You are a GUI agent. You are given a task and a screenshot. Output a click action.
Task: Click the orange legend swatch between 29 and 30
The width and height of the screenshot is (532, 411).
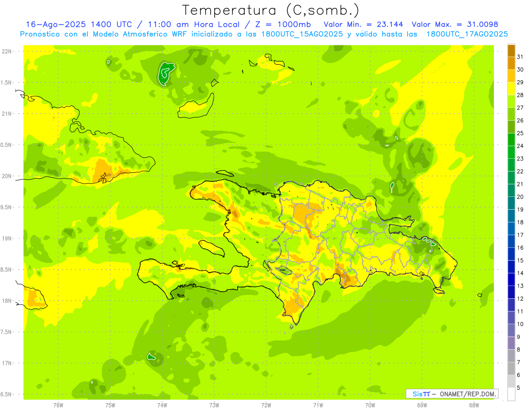(x=511, y=76)
